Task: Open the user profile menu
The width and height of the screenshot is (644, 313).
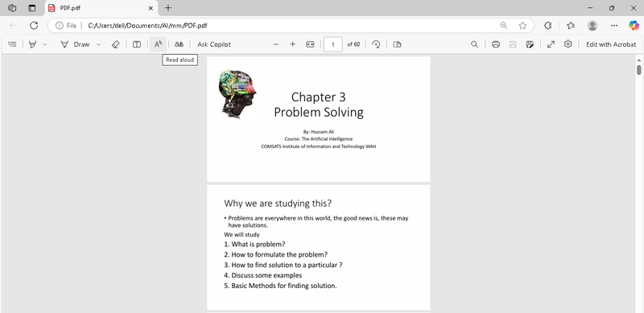Action: 592,26
